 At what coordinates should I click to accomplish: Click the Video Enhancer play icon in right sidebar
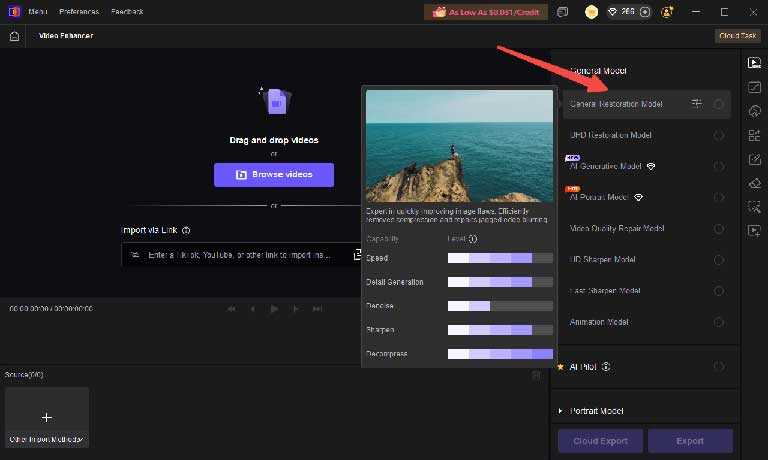click(x=754, y=63)
